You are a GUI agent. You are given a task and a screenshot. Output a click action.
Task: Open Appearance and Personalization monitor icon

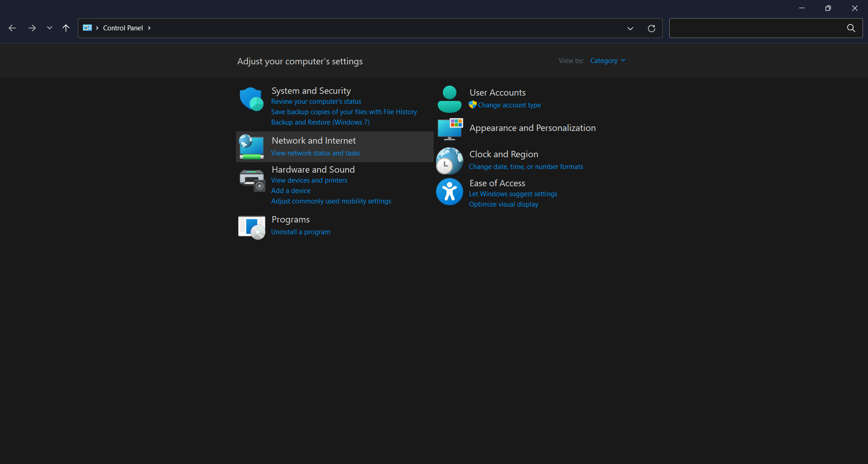click(x=450, y=129)
